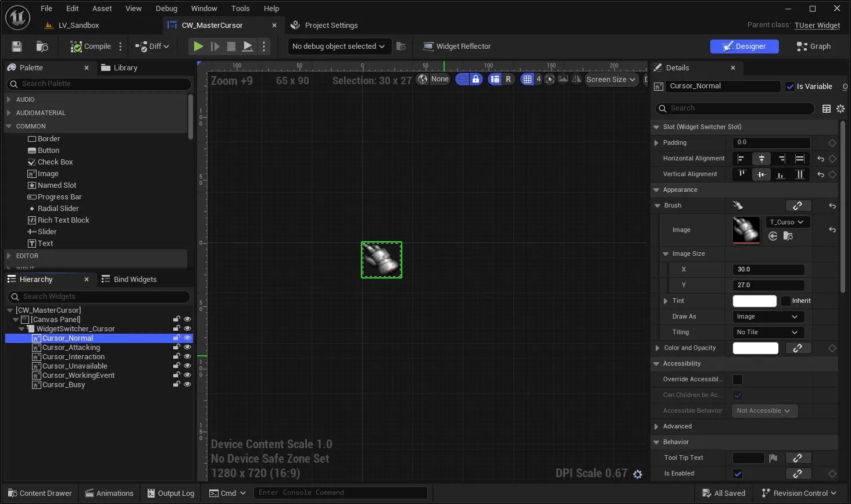Image resolution: width=851 pixels, height=504 pixels.
Task: Click the Browse to asset icon beside Save
Action: (x=42, y=47)
